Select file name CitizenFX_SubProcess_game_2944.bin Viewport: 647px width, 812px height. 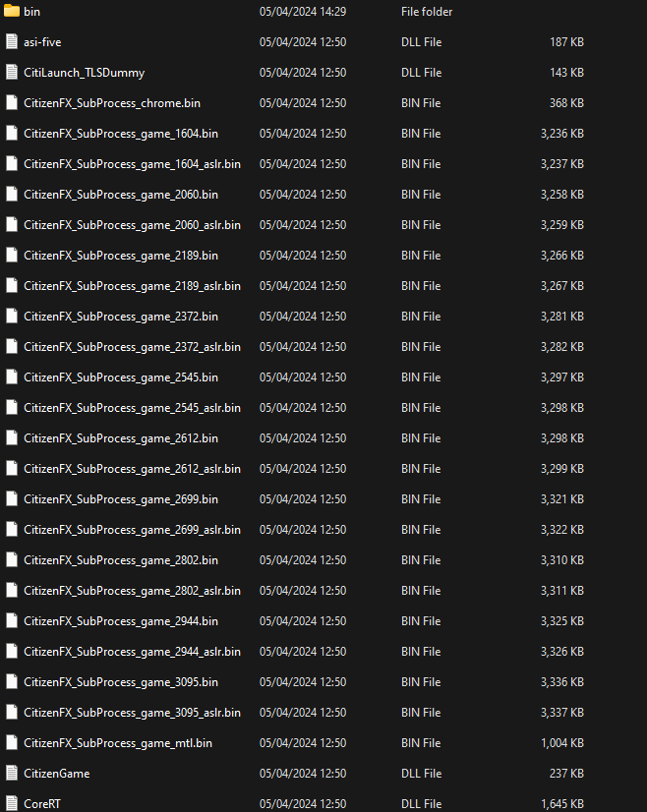coord(121,621)
